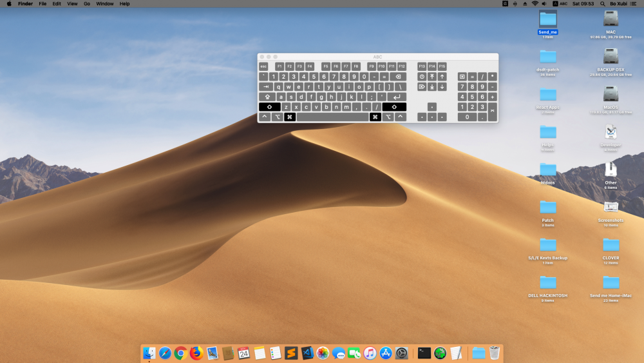Click the eject icon in menu bar

[x=525, y=4]
